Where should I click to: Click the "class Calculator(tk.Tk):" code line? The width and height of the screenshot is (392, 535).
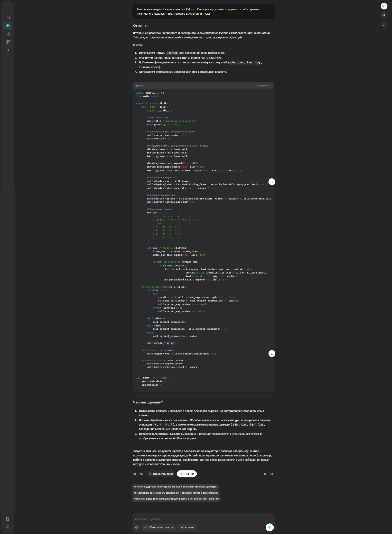point(153,103)
